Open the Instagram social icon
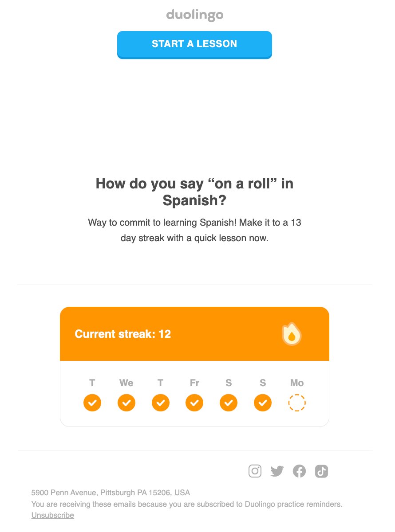The height and width of the screenshot is (532, 395). click(x=255, y=471)
